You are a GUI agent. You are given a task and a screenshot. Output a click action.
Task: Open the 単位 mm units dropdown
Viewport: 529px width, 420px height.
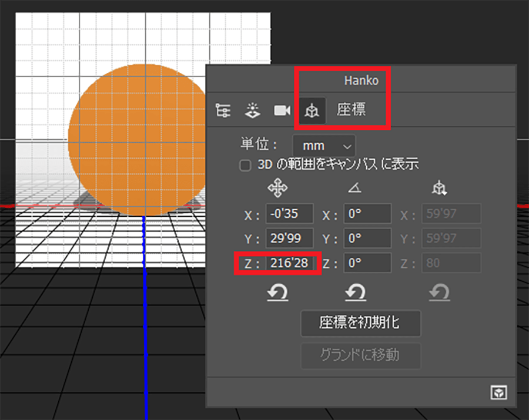(324, 146)
